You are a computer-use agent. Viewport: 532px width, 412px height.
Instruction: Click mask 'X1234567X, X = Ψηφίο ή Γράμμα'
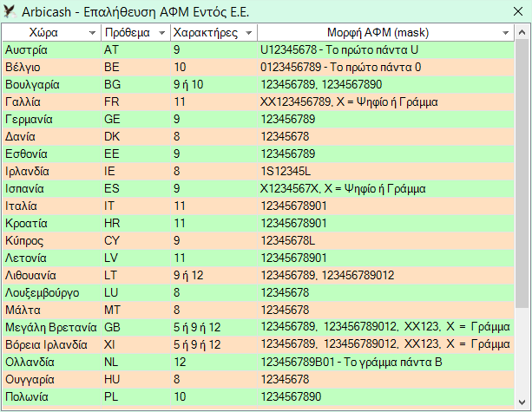coord(386,188)
